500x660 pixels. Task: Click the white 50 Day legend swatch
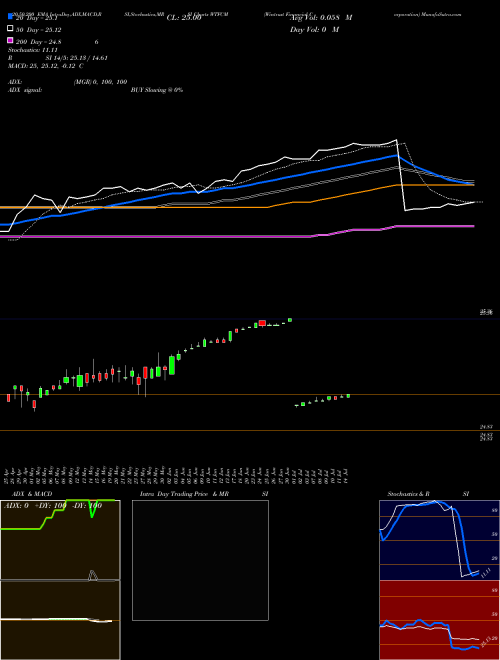coord(10,29)
